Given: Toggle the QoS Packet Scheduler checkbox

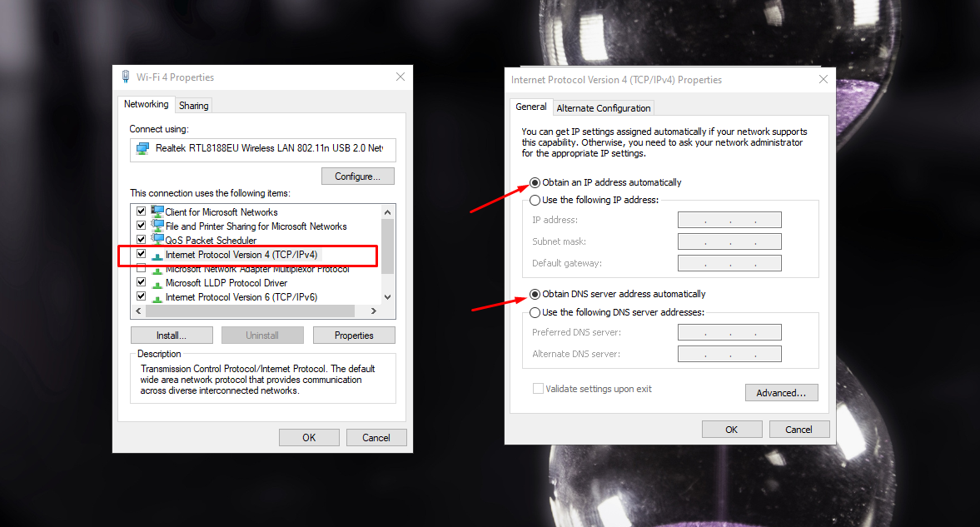Looking at the screenshot, I should [x=142, y=240].
